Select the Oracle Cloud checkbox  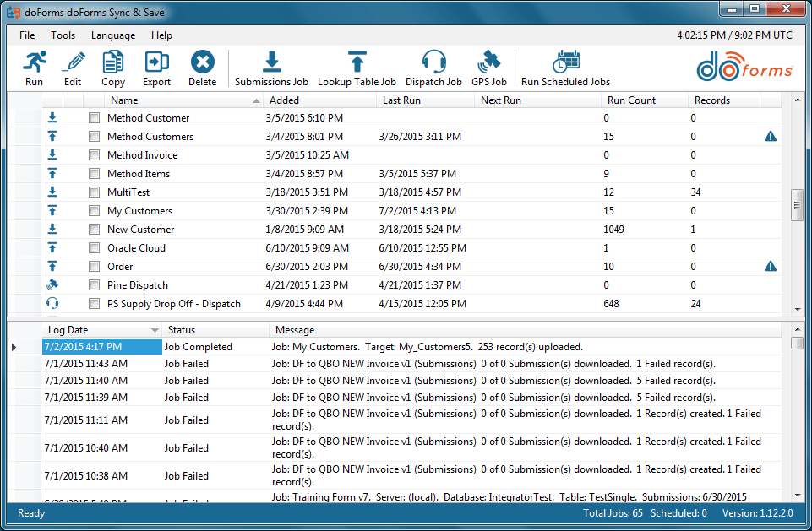[x=94, y=248]
